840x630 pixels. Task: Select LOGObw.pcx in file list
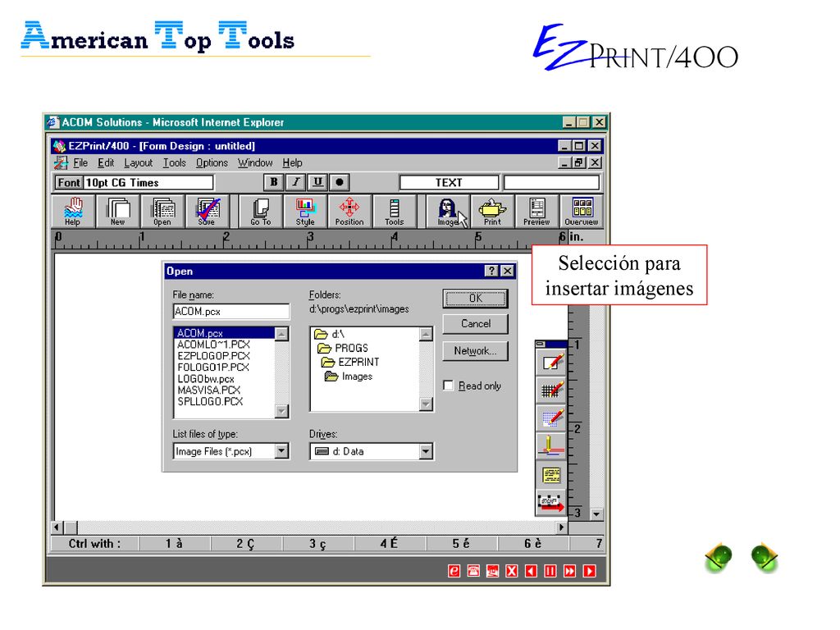[x=206, y=379]
